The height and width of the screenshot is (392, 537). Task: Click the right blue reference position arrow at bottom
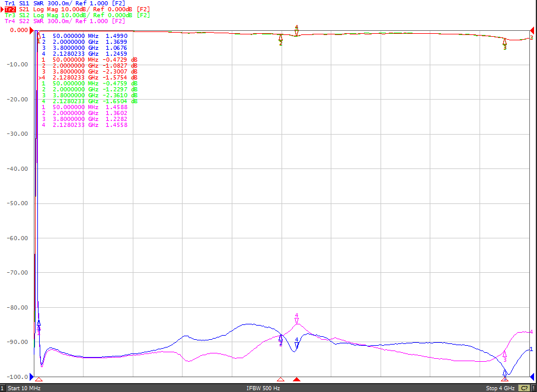532,377
